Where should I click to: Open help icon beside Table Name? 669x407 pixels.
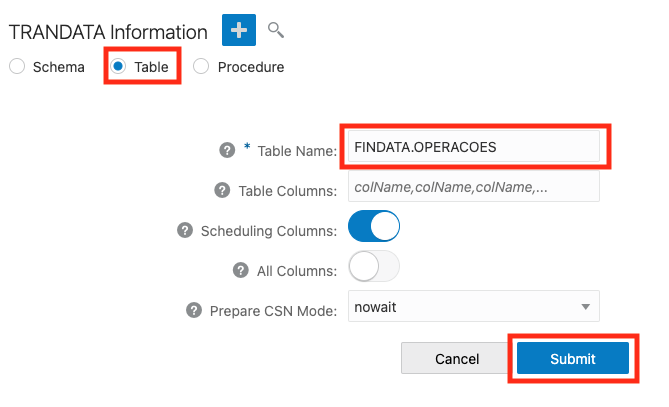[x=227, y=150]
